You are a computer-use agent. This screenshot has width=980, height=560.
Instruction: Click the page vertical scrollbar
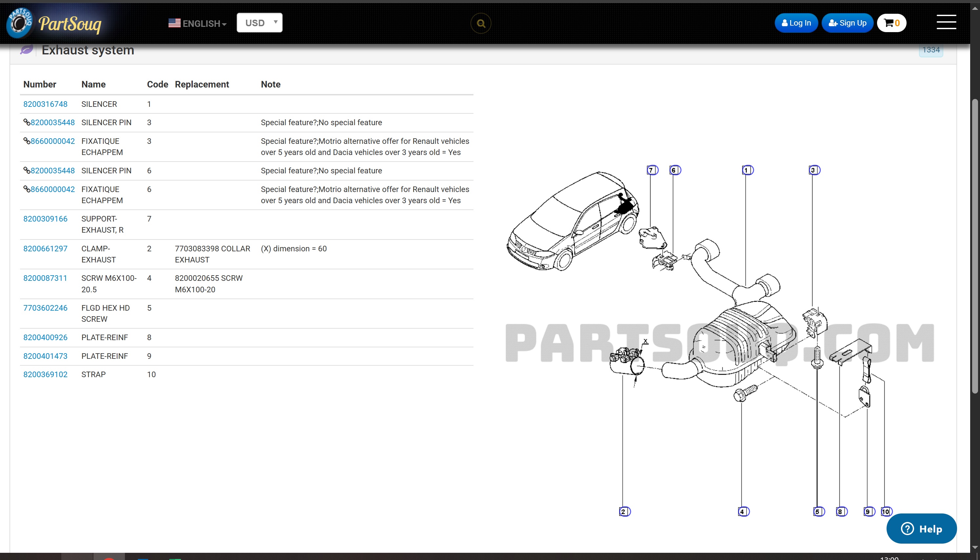975,246
